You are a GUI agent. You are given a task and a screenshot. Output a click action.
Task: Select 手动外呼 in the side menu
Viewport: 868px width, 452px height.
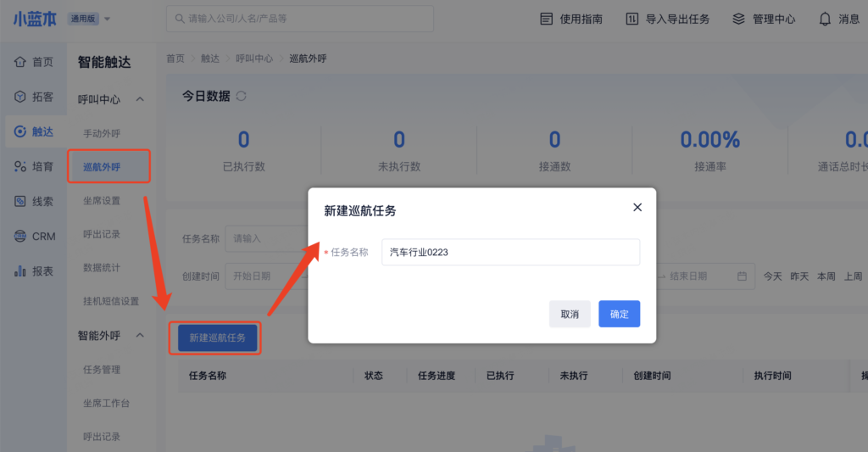tap(102, 133)
